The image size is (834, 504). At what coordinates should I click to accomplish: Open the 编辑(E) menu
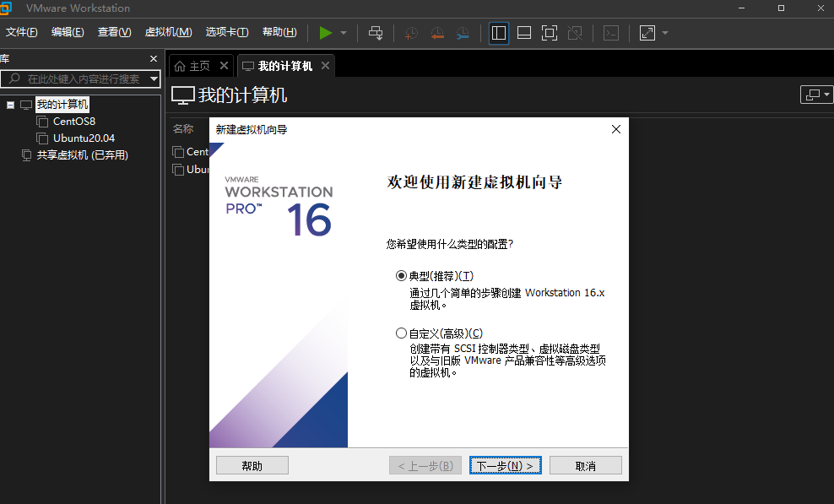(68, 32)
